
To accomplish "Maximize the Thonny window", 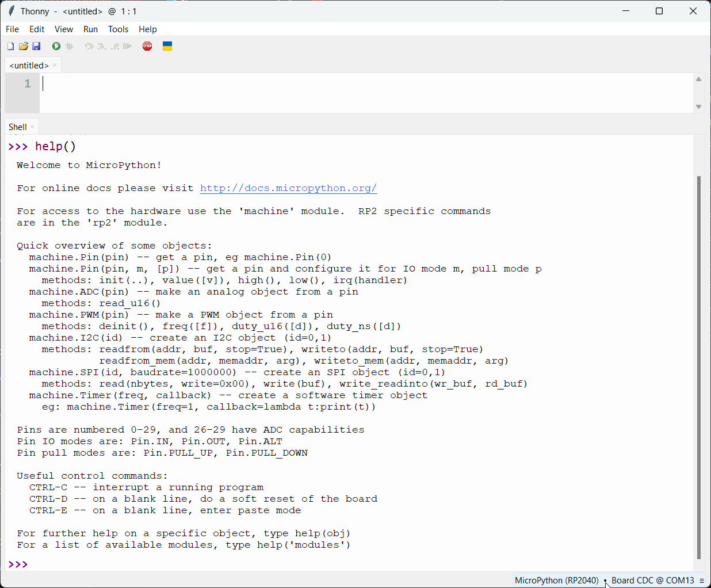I will click(x=659, y=11).
